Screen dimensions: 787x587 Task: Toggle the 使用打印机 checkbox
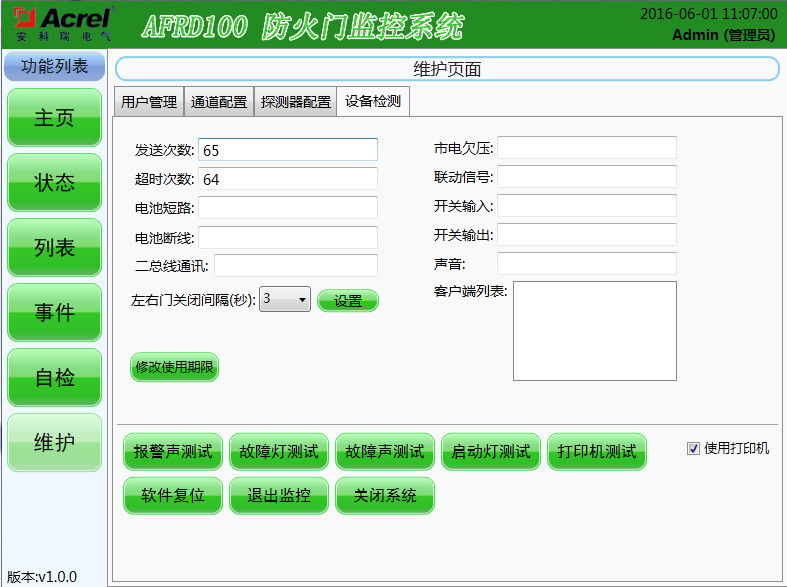click(693, 449)
